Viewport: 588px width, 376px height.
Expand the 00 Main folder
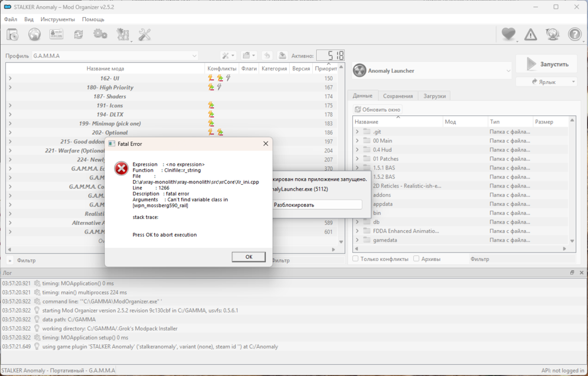357,141
